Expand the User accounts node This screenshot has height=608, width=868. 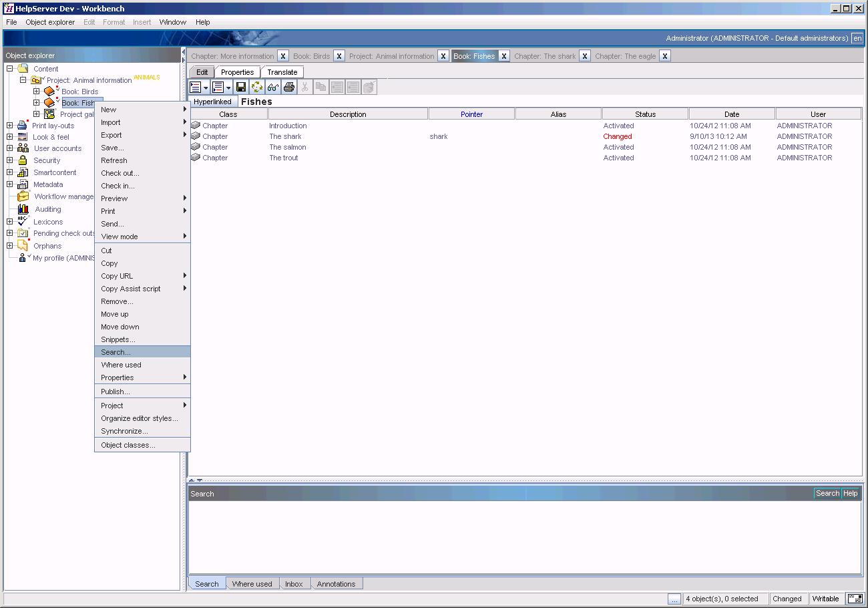click(x=10, y=148)
